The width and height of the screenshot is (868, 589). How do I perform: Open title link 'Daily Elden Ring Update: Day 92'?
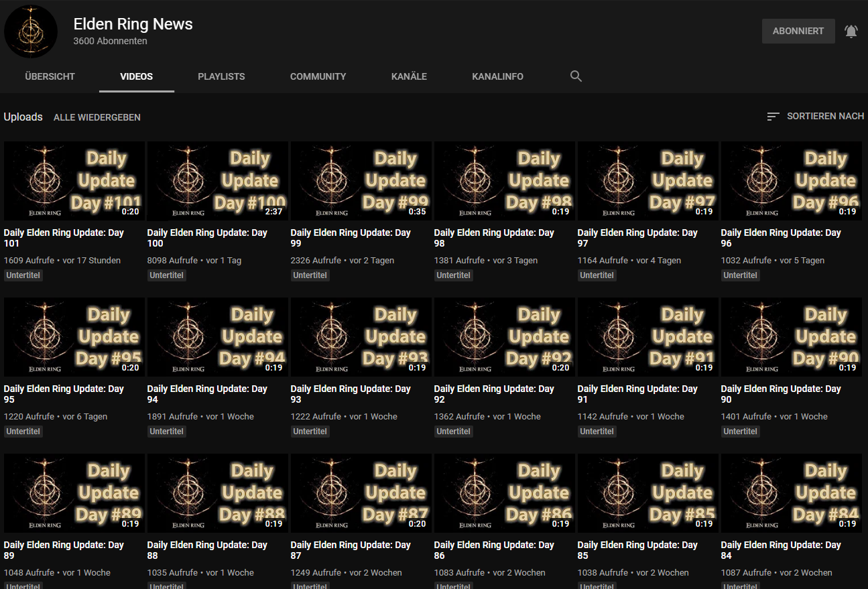tap(495, 394)
